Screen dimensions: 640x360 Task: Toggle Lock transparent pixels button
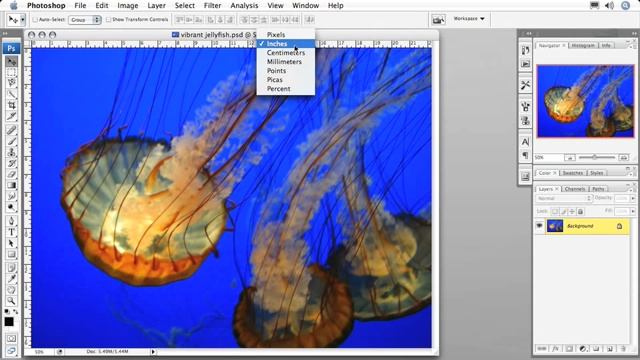click(555, 211)
